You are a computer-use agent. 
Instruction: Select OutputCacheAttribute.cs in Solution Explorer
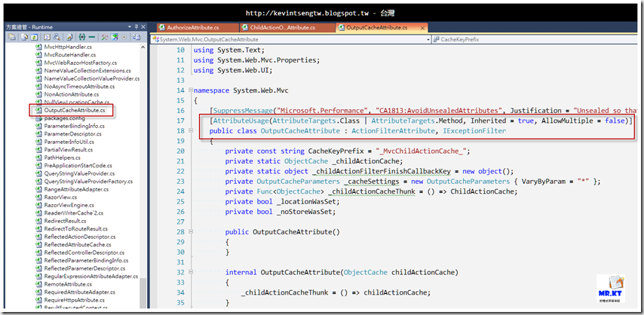pyautogui.click(x=75, y=111)
